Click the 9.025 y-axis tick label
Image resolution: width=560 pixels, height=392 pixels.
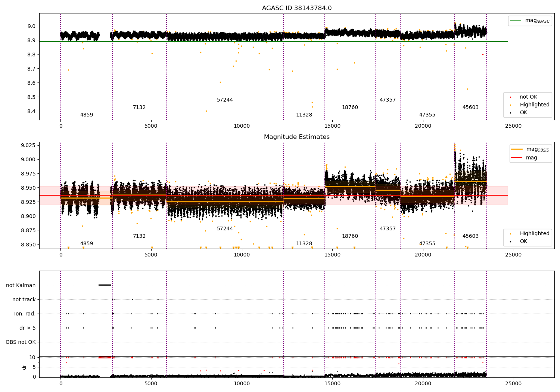point(29,145)
